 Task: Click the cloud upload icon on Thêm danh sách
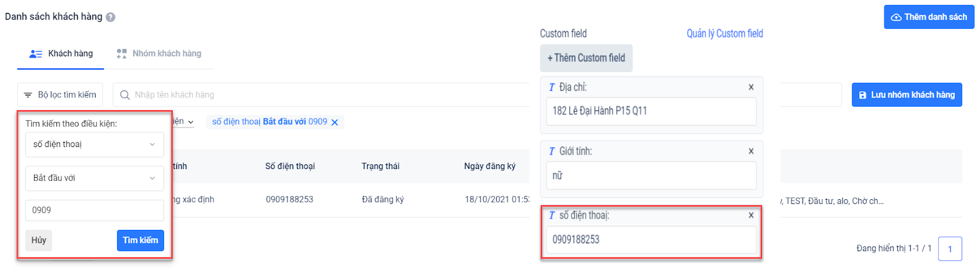tap(896, 17)
